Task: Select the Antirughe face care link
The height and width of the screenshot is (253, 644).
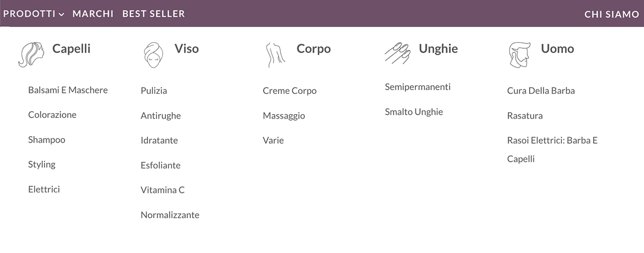Action: click(160, 116)
